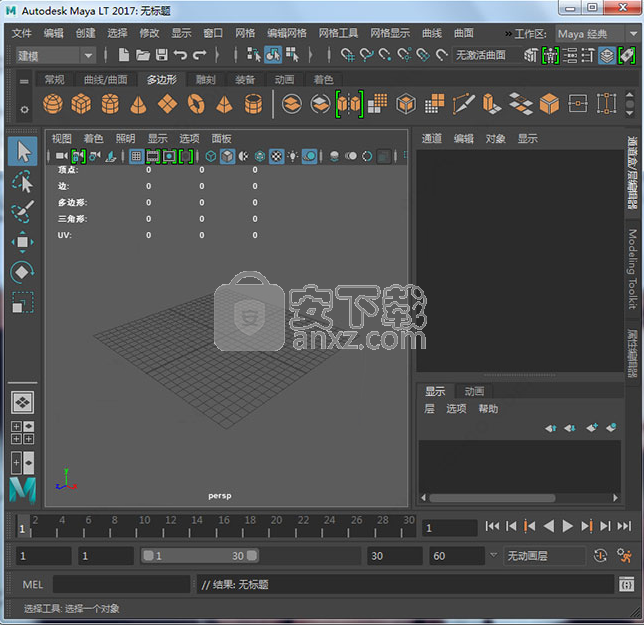Play the animation backwards

coord(549,526)
